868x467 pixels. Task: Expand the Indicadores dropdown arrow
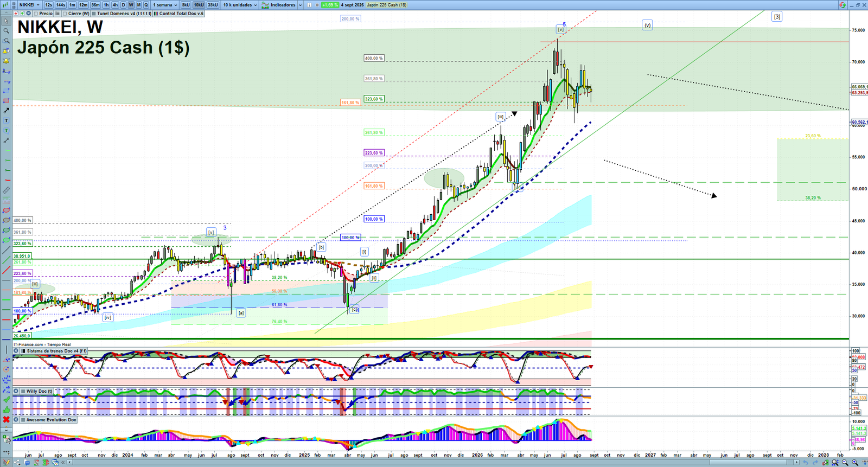point(300,5)
